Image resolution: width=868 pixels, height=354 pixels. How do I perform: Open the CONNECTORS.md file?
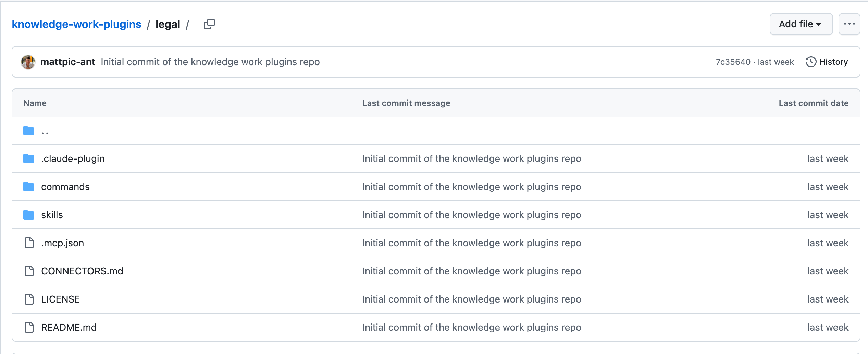coord(82,271)
